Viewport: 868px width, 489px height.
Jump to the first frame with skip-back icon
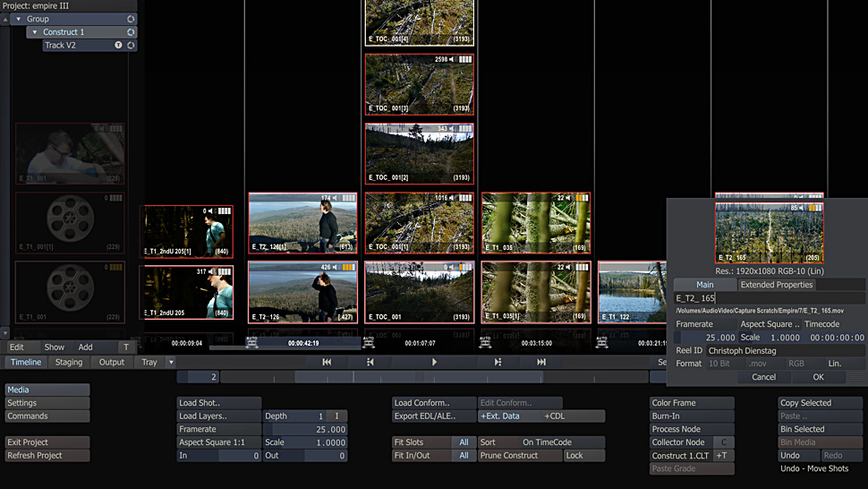tap(327, 362)
